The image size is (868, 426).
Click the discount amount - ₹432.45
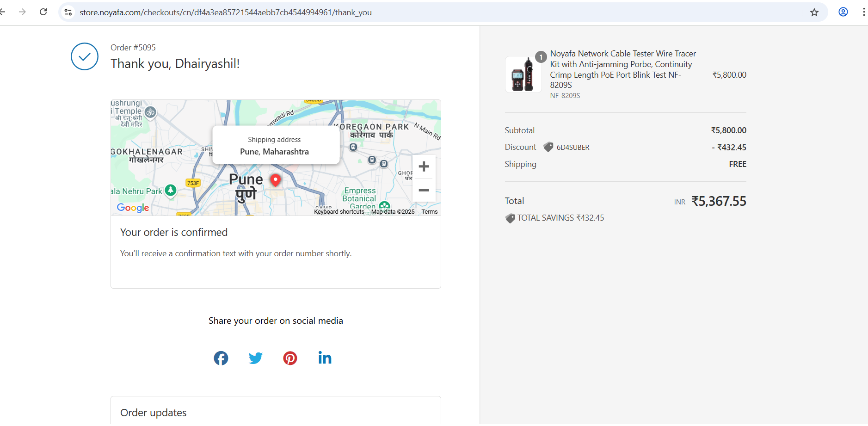[729, 148]
